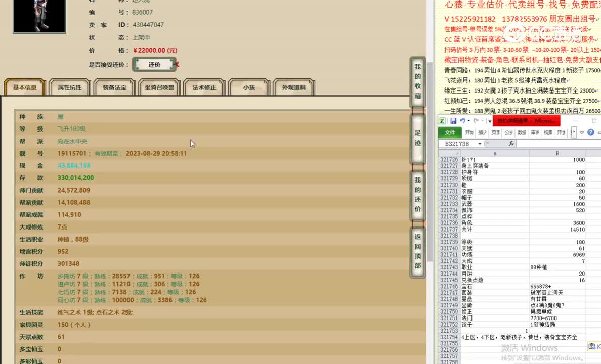Switch to 属性抗性 tab
Image resolution: width=601 pixels, height=364 pixels.
[x=70, y=87]
